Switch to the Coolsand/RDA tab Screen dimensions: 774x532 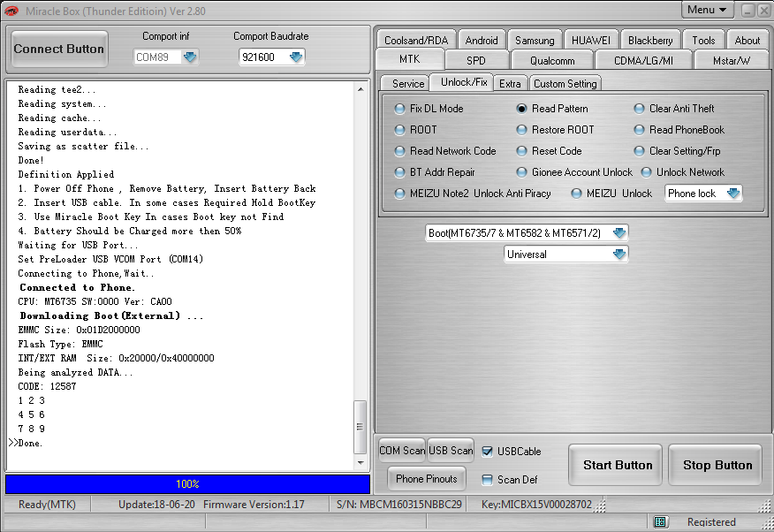[x=416, y=40]
